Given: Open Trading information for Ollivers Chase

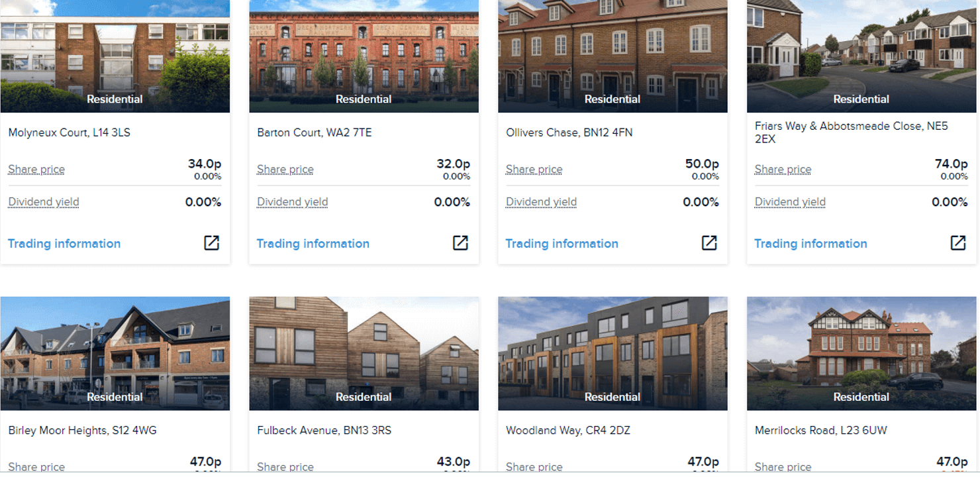Looking at the screenshot, I should (x=562, y=244).
